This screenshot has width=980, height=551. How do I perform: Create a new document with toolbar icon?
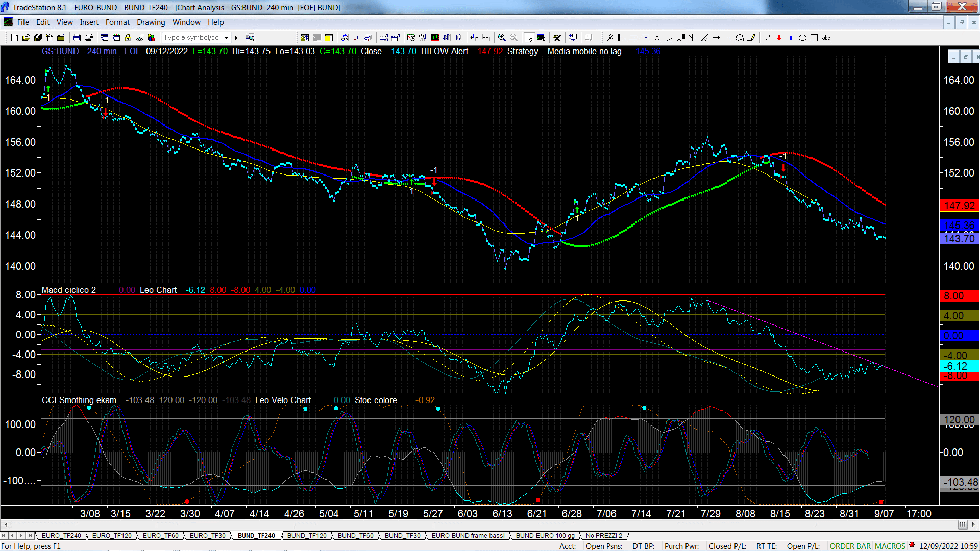tap(14, 37)
